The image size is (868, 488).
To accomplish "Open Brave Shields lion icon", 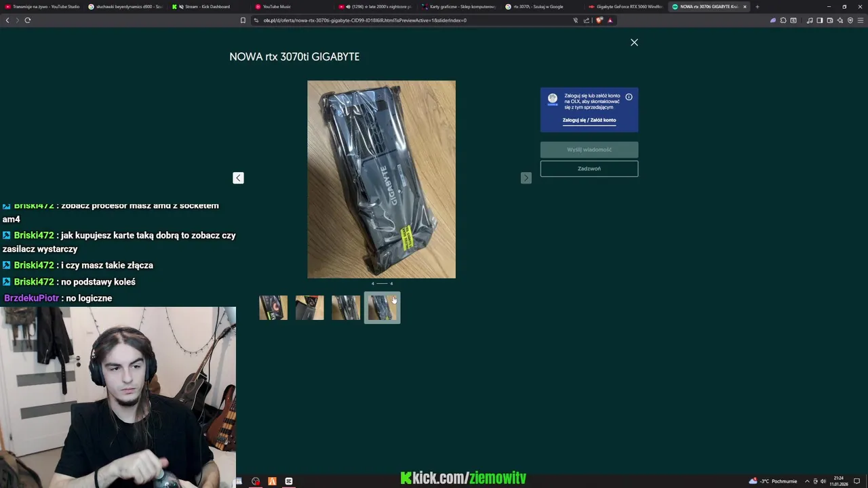I will click(x=599, y=20).
